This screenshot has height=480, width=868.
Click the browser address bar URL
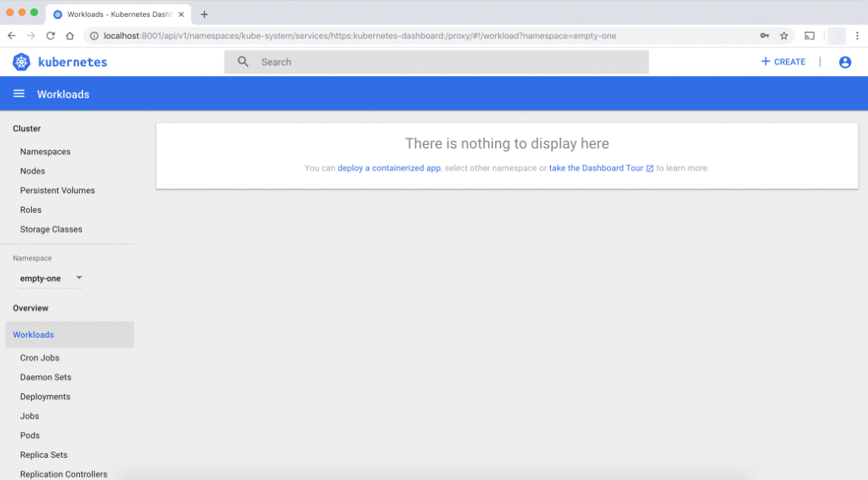[360, 36]
